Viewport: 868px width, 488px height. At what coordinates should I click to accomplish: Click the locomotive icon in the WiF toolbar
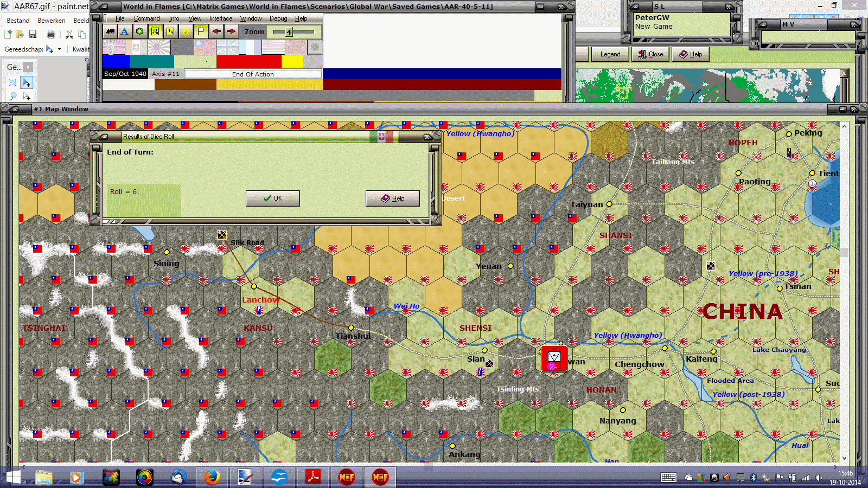click(x=110, y=31)
